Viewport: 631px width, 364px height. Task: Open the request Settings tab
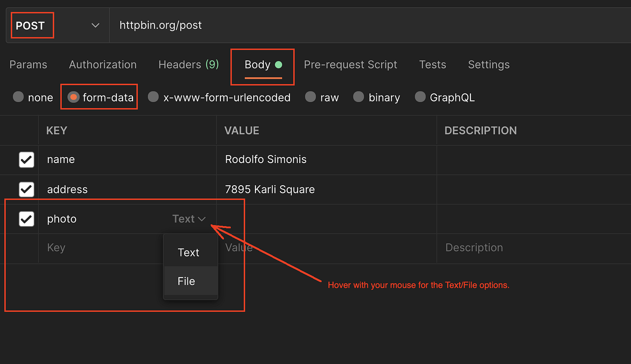[489, 65]
